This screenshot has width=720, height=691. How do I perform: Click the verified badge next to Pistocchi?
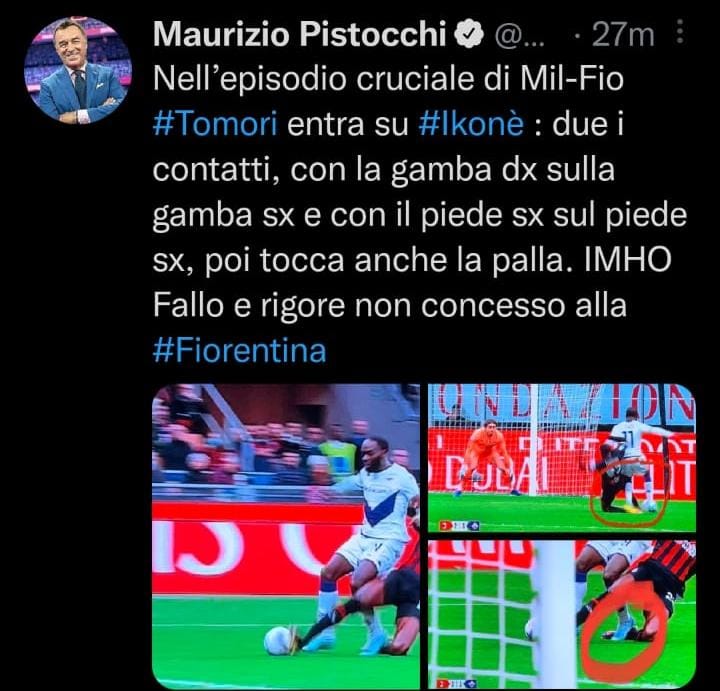tap(469, 35)
